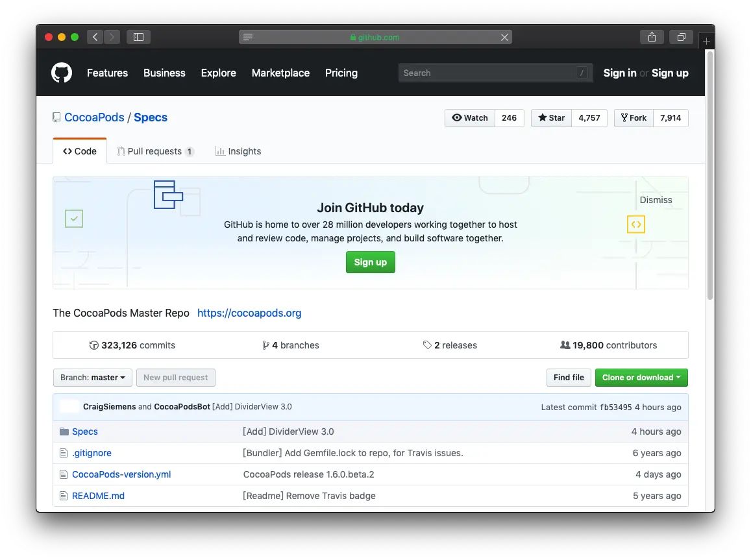Open the Marketplace menu item
The image size is (751, 560).
pyautogui.click(x=280, y=73)
